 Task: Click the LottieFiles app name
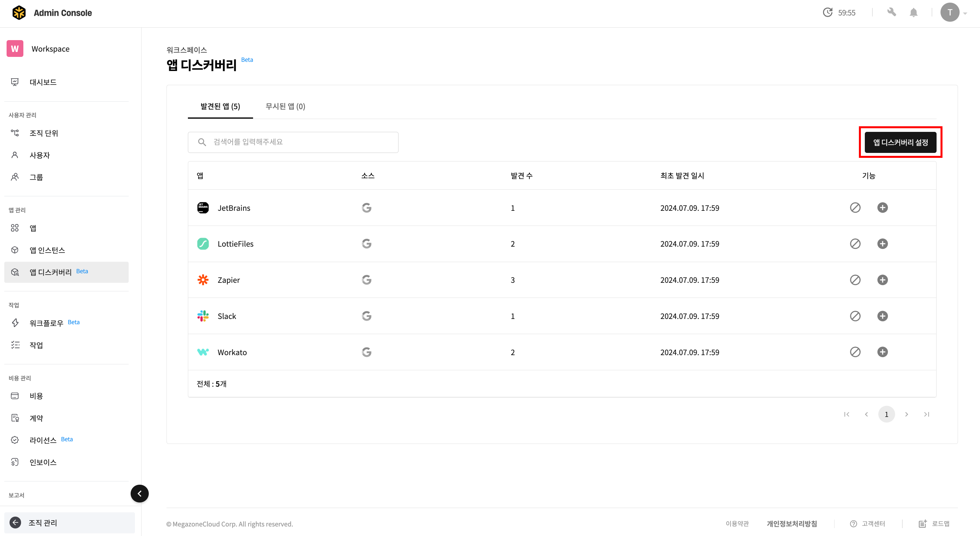(x=236, y=244)
